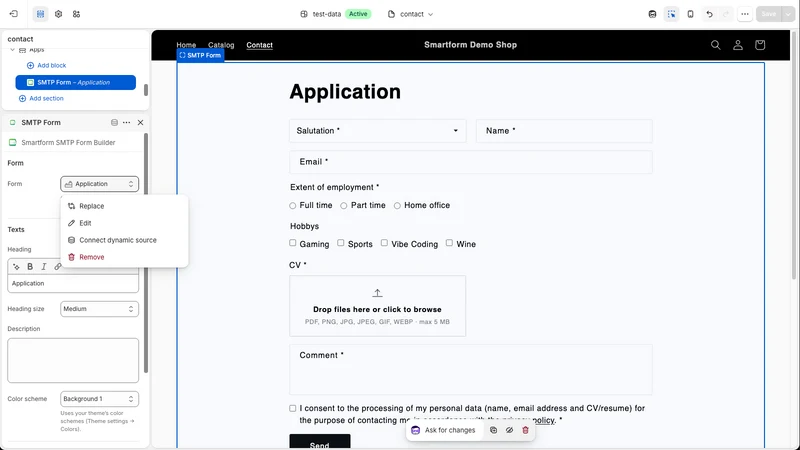Insert link in heading editor
This screenshot has width=800, height=450.
click(58, 266)
